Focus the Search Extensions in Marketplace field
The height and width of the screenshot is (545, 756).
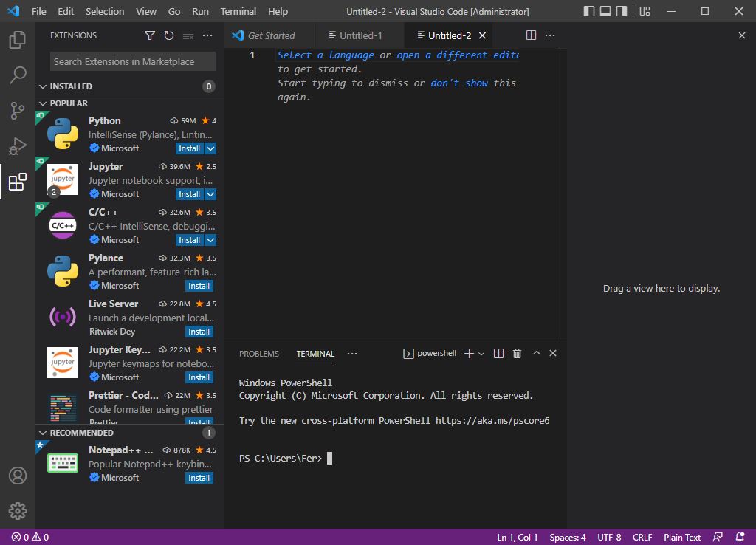[133, 62]
